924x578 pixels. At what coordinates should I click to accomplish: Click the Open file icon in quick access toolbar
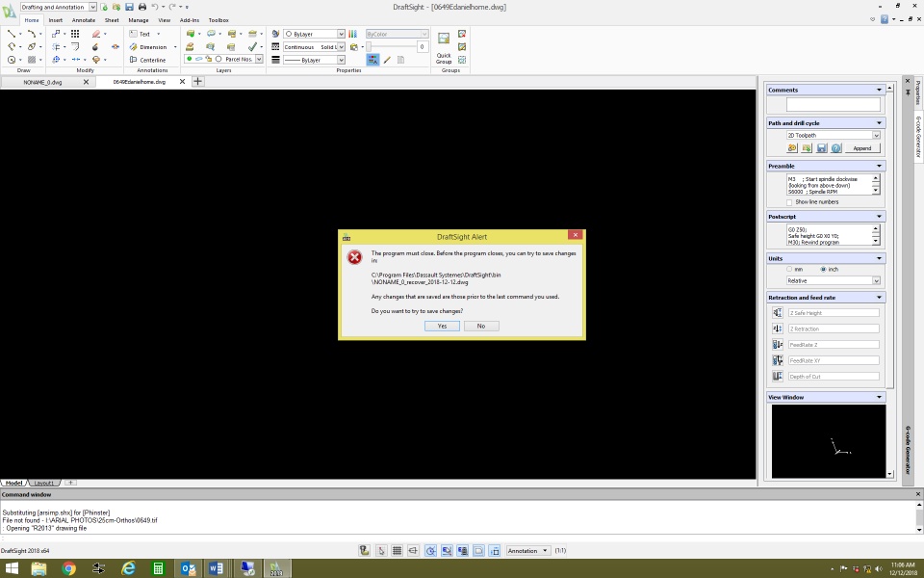coord(116,7)
